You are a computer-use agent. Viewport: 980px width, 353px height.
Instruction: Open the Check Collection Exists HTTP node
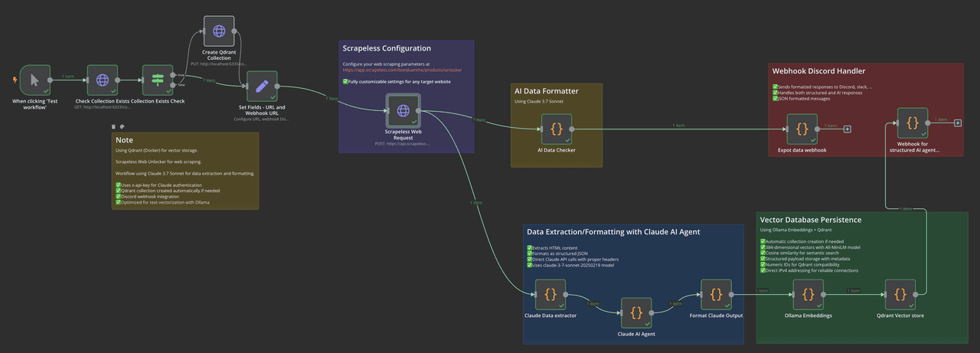(x=102, y=80)
